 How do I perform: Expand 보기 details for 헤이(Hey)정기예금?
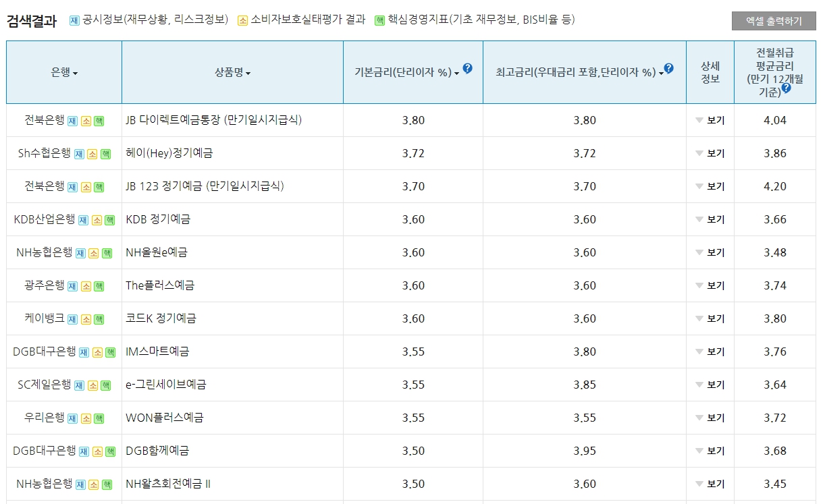coord(710,153)
